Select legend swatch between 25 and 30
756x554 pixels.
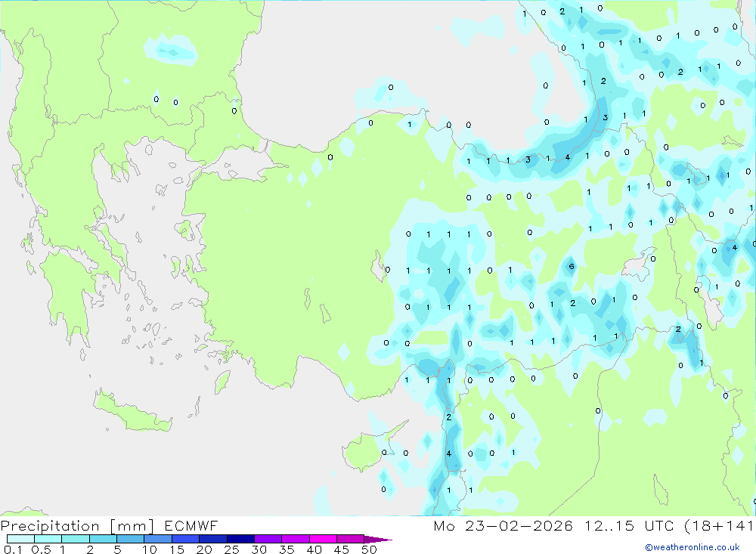point(240,539)
